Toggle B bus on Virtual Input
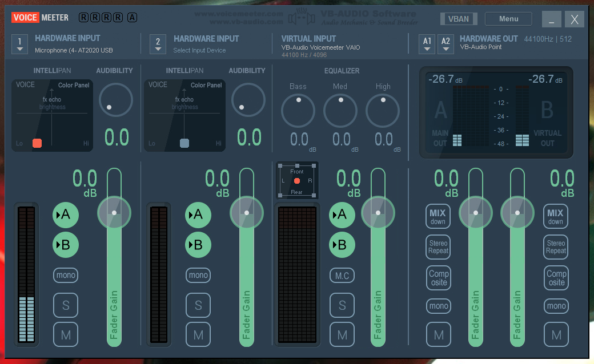594x364 pixels. (342, 245)
